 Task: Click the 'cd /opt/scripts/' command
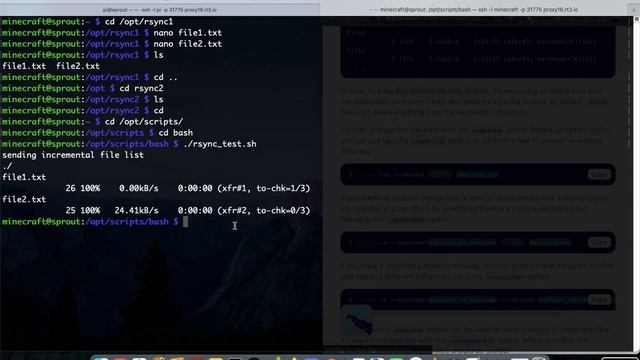(x=144, y=122)
